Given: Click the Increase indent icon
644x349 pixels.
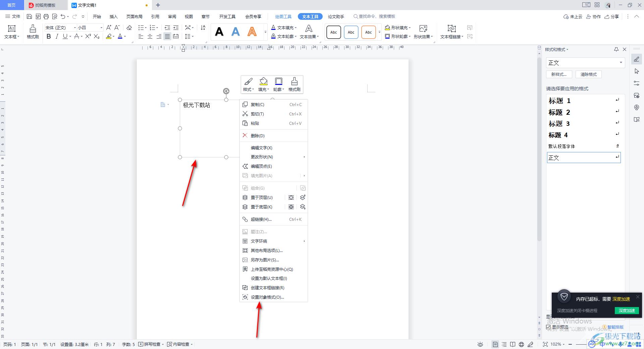Looking at the screenshot, I should [x=176, y=28].
